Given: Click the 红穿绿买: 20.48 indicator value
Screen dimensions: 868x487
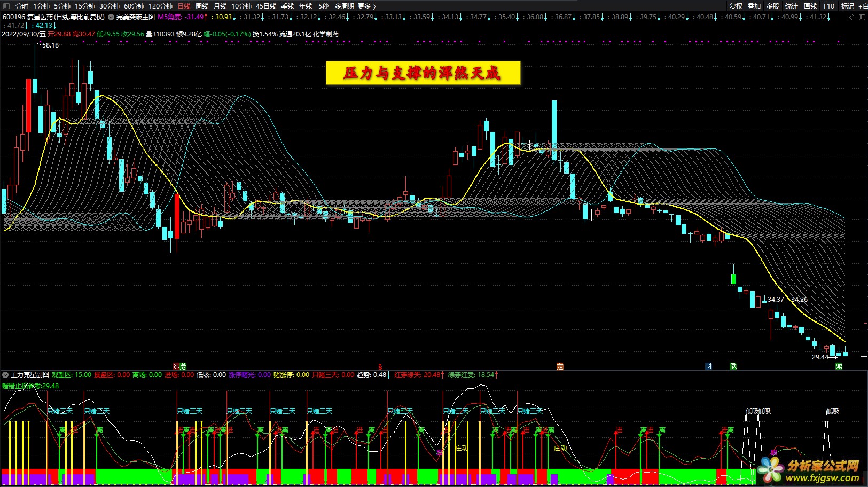Looking at the screenshot, I should pos(419,375).
